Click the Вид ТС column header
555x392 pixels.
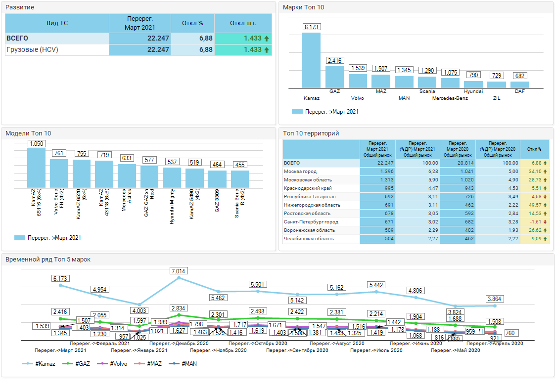coord(57,23)
